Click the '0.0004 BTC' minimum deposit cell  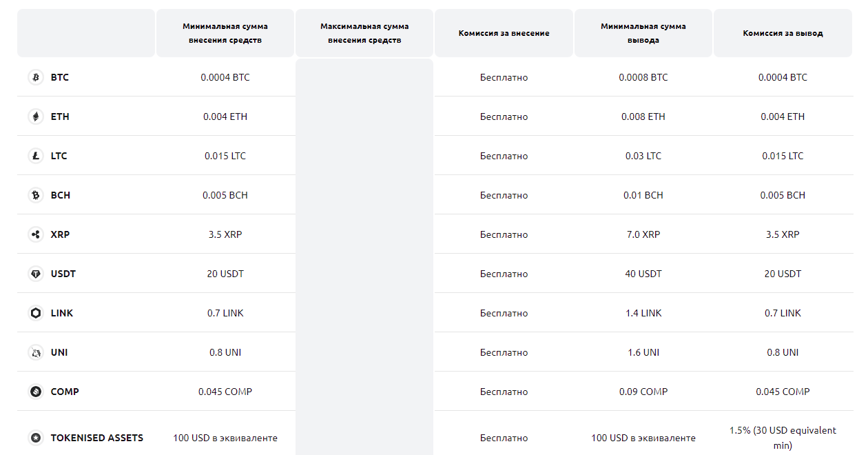pos(225,77)
